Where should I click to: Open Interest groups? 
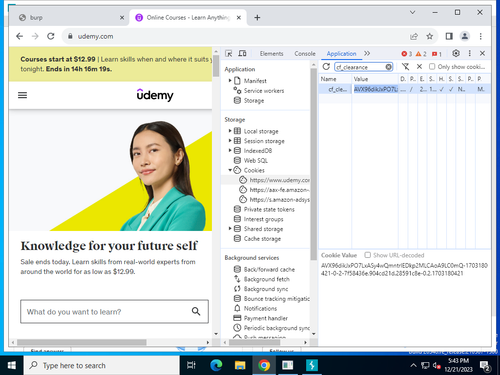pyautogui.click(x=263, y=219)
